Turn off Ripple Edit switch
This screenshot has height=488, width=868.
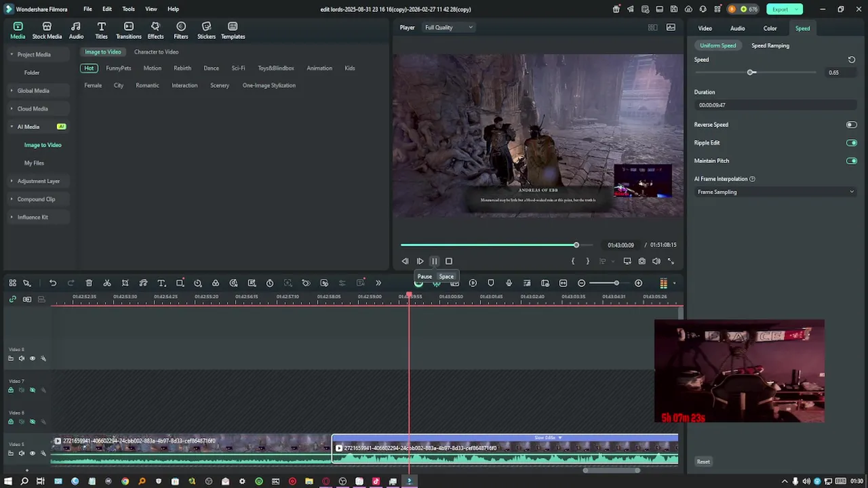(x=851, y=143)
